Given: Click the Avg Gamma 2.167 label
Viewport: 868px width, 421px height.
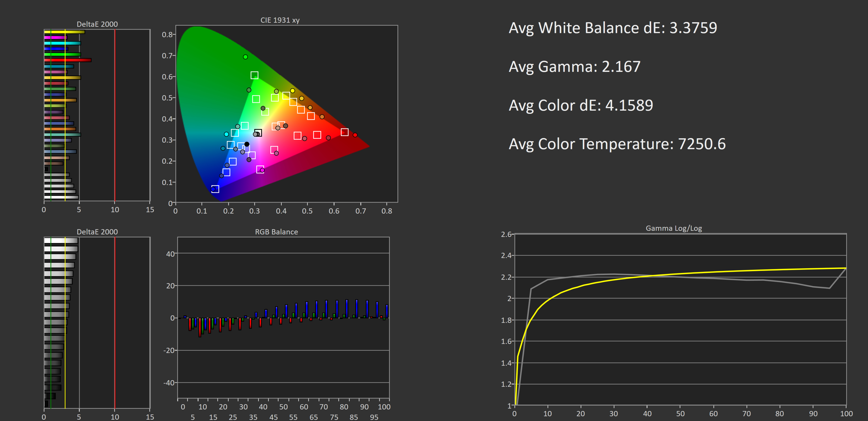Looking at the screenshot, I should tap(574, 66).
